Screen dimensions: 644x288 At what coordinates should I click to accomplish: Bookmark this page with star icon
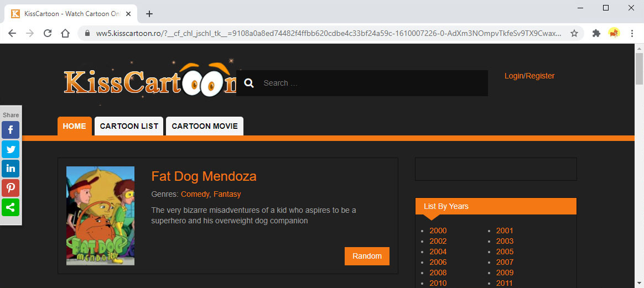point(574,33)
